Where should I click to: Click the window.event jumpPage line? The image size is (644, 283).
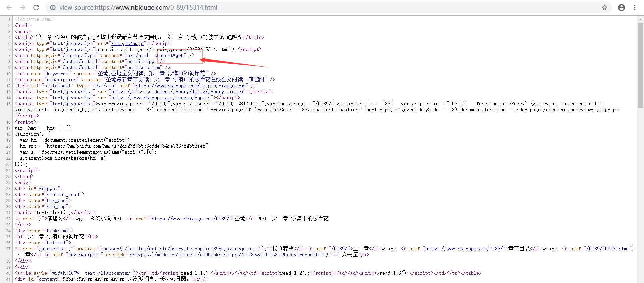[318, 110]
